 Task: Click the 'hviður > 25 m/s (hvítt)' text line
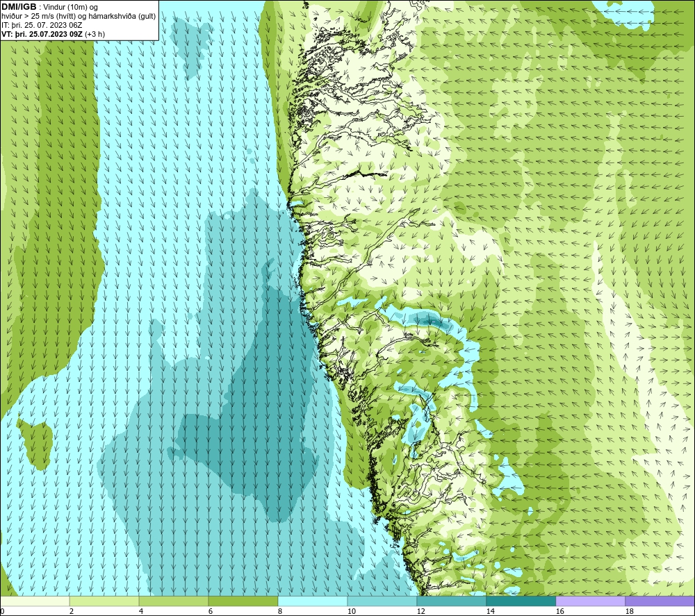click(40, 17)
